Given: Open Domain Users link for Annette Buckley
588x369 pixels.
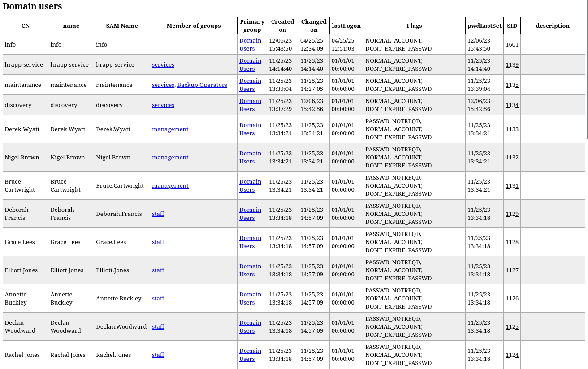Looking at the screenshot, I should coord(250,298).
